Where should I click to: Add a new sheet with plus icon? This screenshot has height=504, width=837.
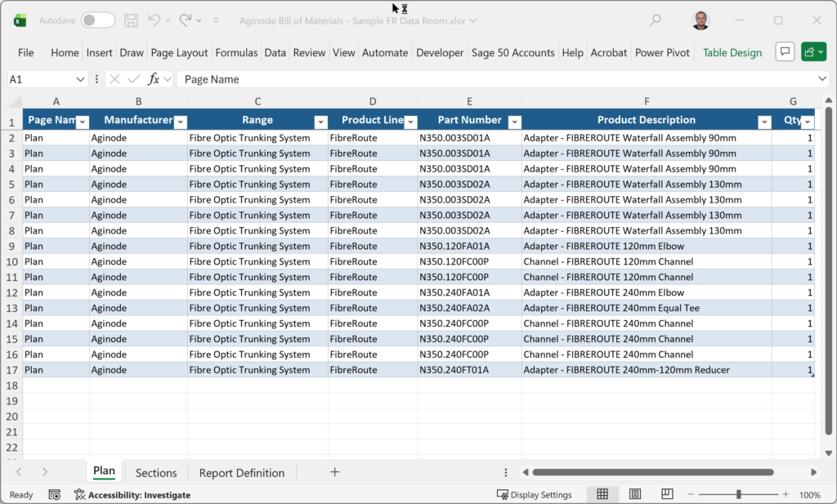[334, 472]
